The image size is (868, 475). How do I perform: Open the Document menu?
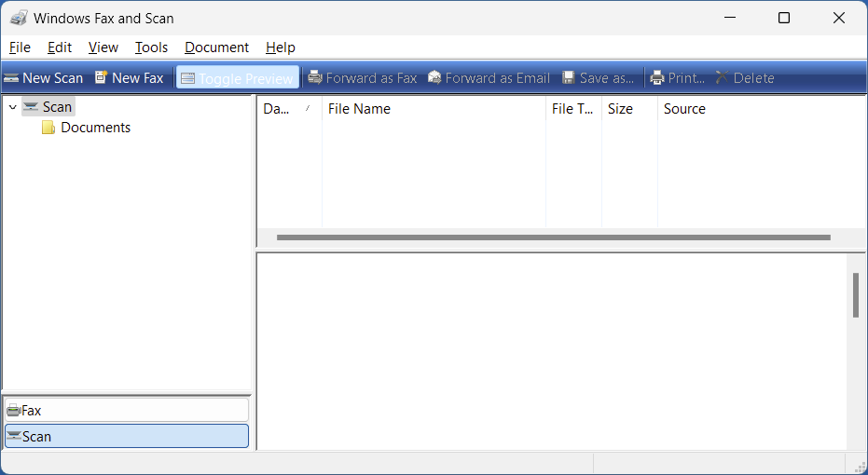[x=216, y=47]
